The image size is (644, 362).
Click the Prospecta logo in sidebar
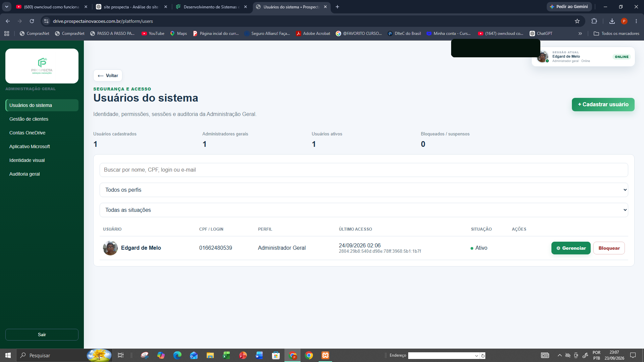(x=42, y=66)
